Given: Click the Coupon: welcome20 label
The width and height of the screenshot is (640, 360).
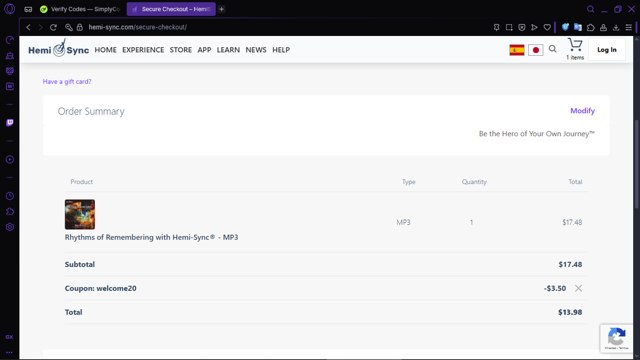Looking at the screenshot, I should [x=100, y=288].
